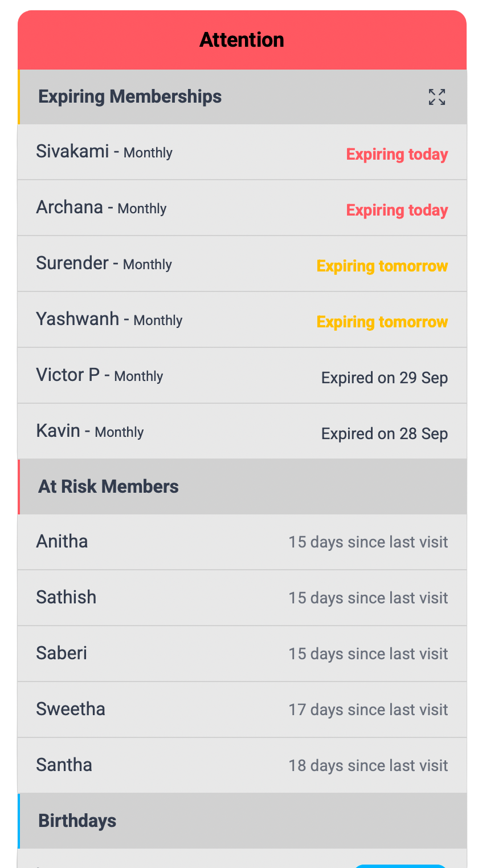
Task: Click Surender's 'Expiring tomorrow' status label
Action: pyautogui.click(x=382, y=266)
